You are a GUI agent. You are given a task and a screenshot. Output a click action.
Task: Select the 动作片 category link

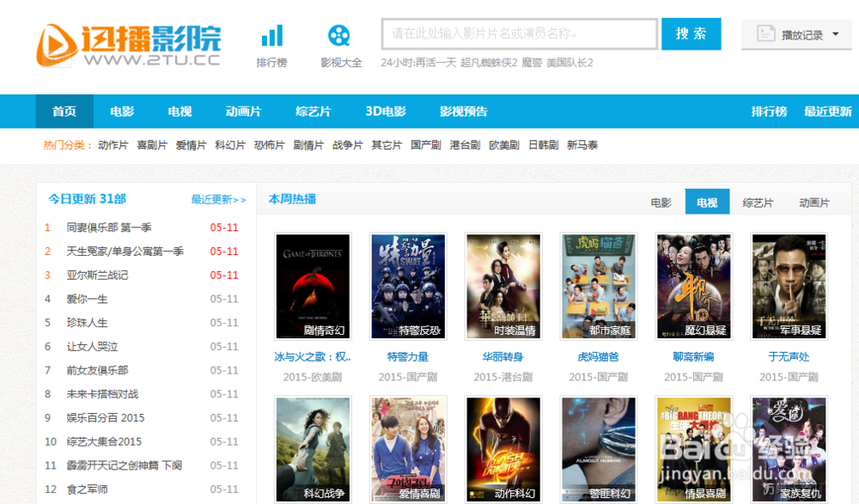pos(113,145)
